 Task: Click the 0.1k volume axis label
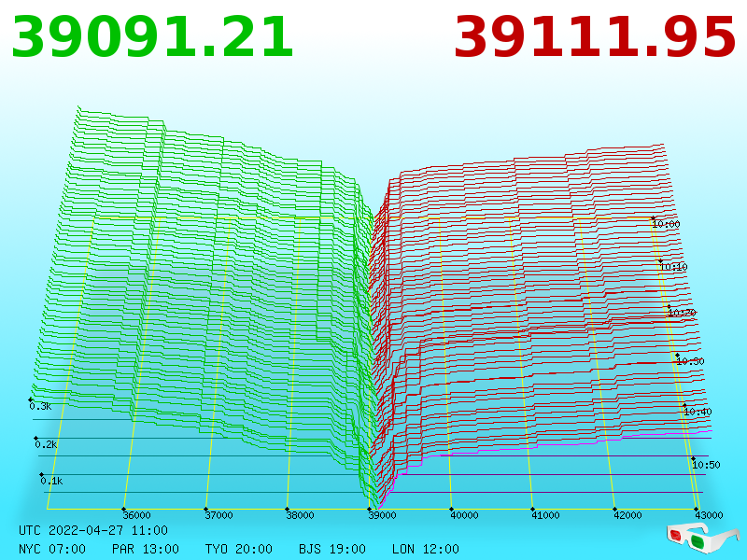[51, 481]
